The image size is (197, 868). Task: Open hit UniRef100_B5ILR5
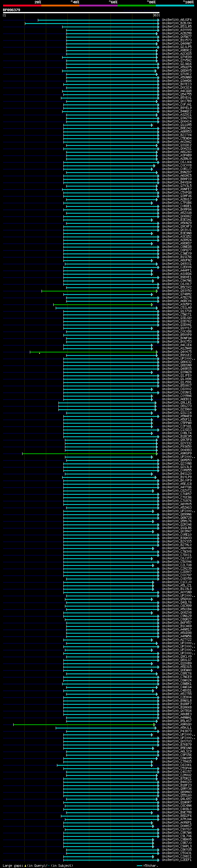click(177, 26)
